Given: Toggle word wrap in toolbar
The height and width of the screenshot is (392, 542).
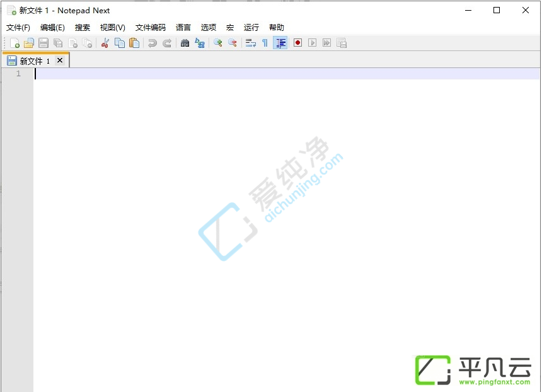Looking at the screenshot, I should (x=251, y=43).
